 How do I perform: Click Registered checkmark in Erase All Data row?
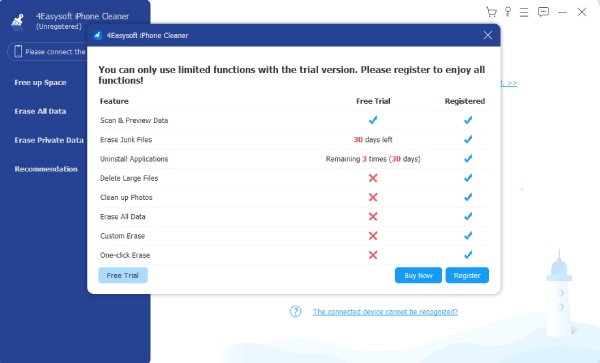coord(468,216)
